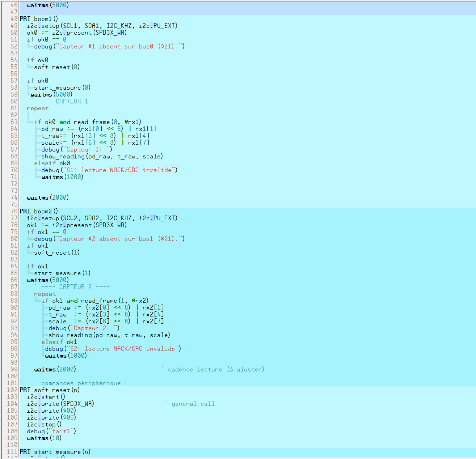This screenshot has height=459, width=476.
Task: Click the 'general call' comment
Action: (x=193, y=404)
